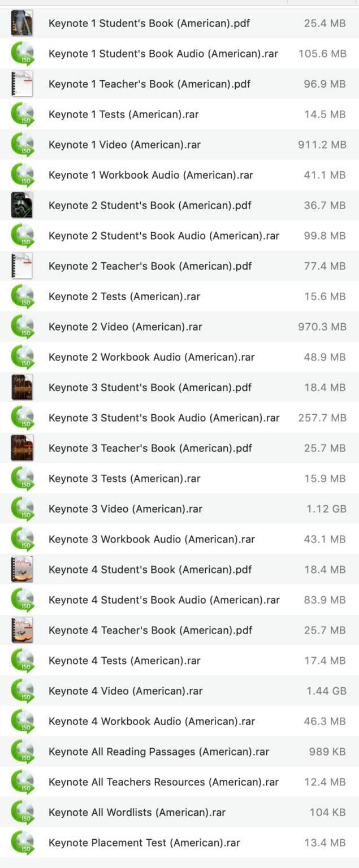Click the Keynote 3 Tests (American).rar filename

pos(124,478)
